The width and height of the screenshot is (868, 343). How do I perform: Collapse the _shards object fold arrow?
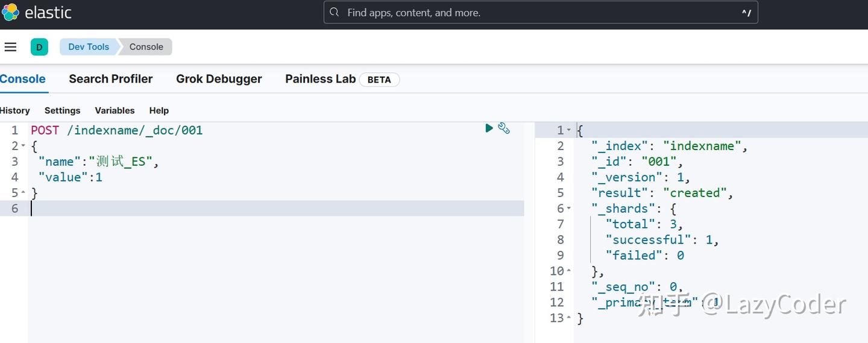click(x=568, y=209)
